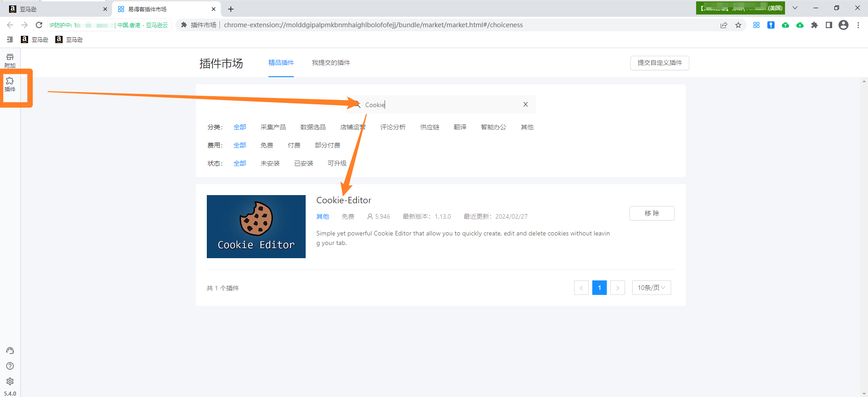This screenshot has width=868, height=397.
Task: Go back with browser back arrow
Action: tap(10, 25)
